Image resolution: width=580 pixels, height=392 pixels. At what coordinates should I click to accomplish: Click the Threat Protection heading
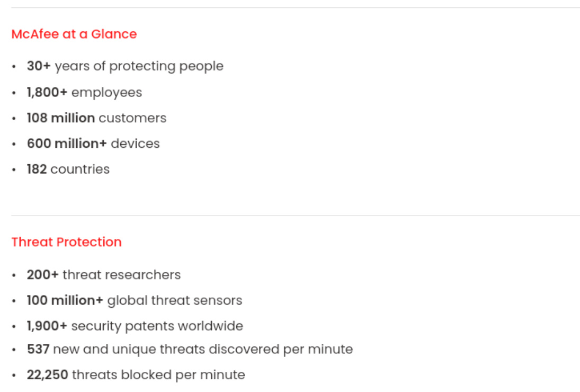66,242
